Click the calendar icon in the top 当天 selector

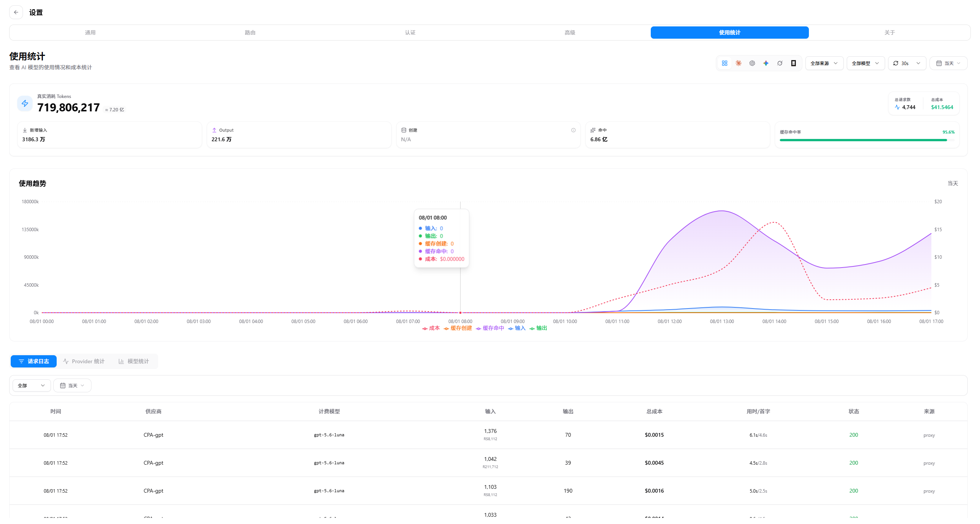coord(939,63)
